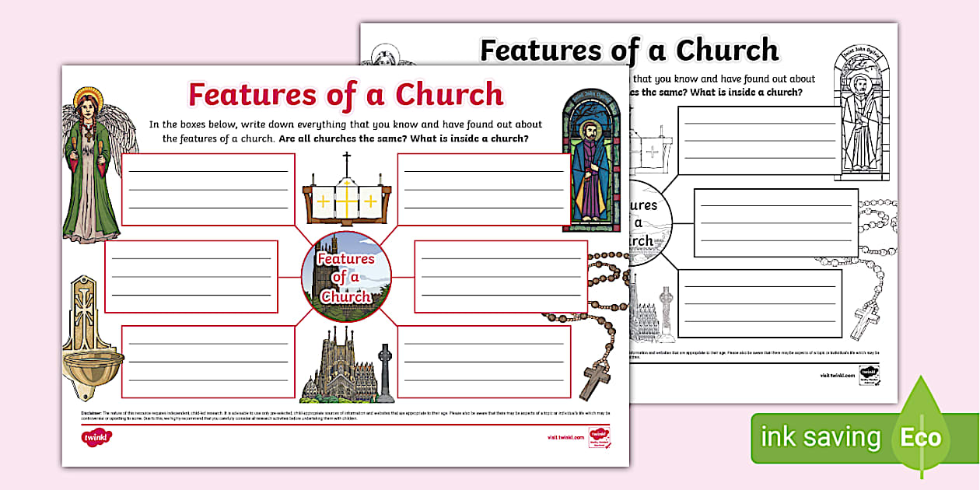Image resolution: width=980 pixels, height=490 pixels.
Task: Click the Features of a Church title
Action: click(345, 94)
